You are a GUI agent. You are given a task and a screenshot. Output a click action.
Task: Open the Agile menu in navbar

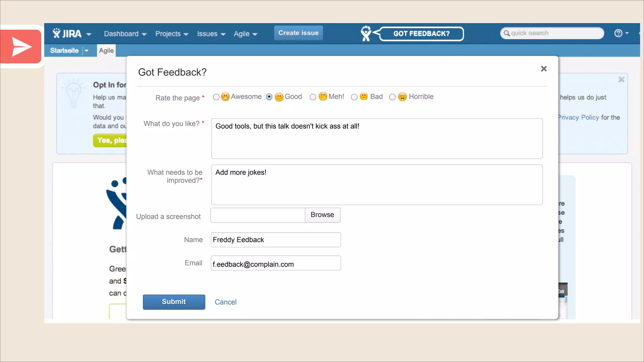245,34
